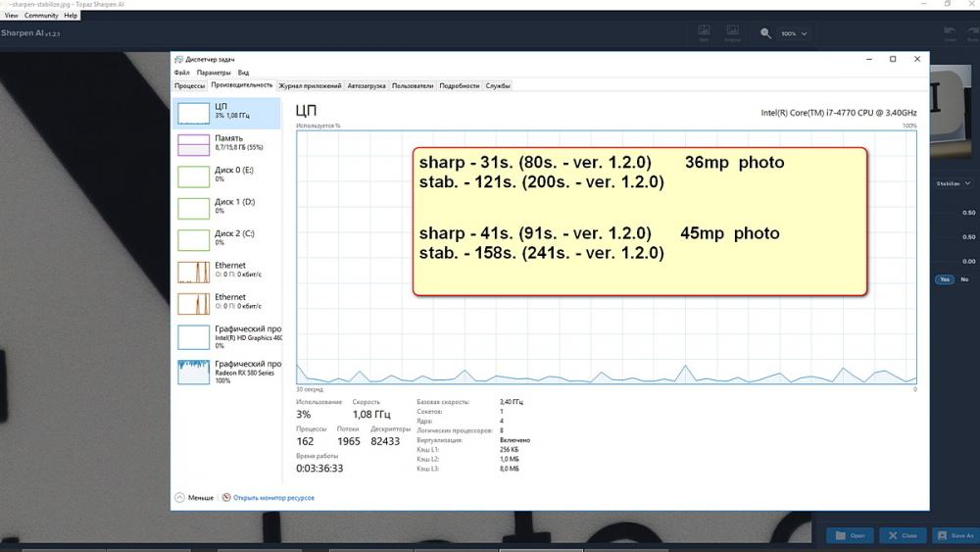Click the resource monitor icon
The image size is (980, 552).
pyautogui.click(x=226, y=498)
